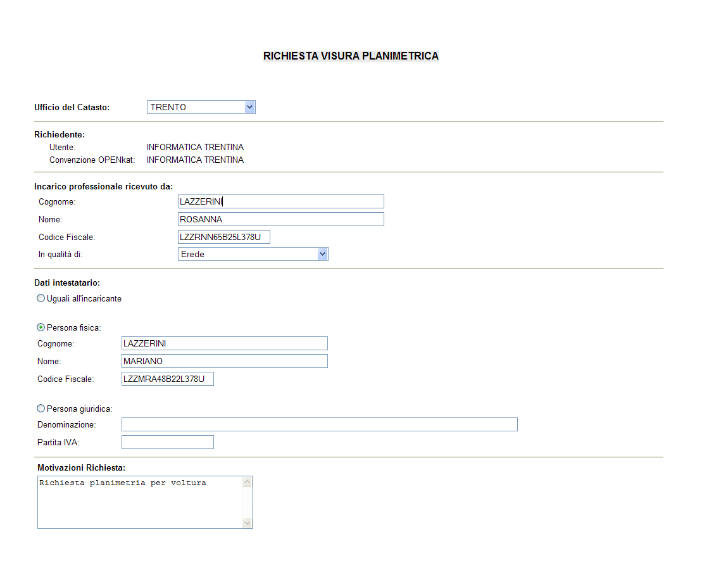Click the Convenzione OPENkat value text
This screenshot has height=565, width=728.
[x=195, y=160]
